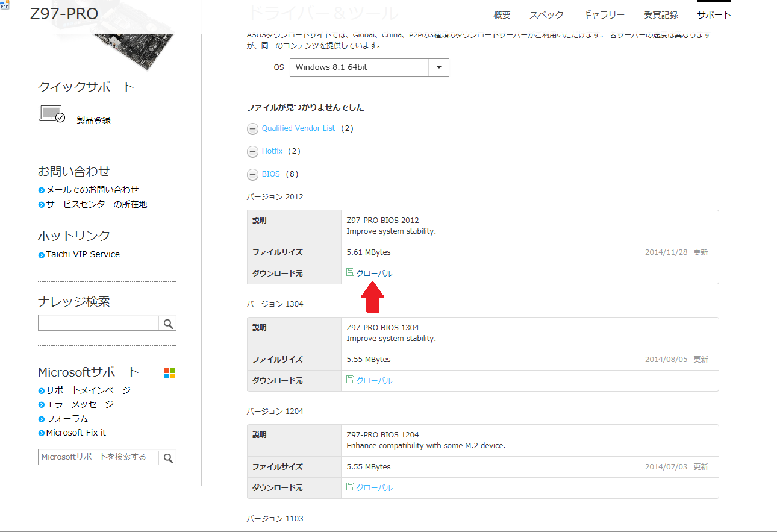Open フォーラム link
777x532 pixels.
pos(67,419)
